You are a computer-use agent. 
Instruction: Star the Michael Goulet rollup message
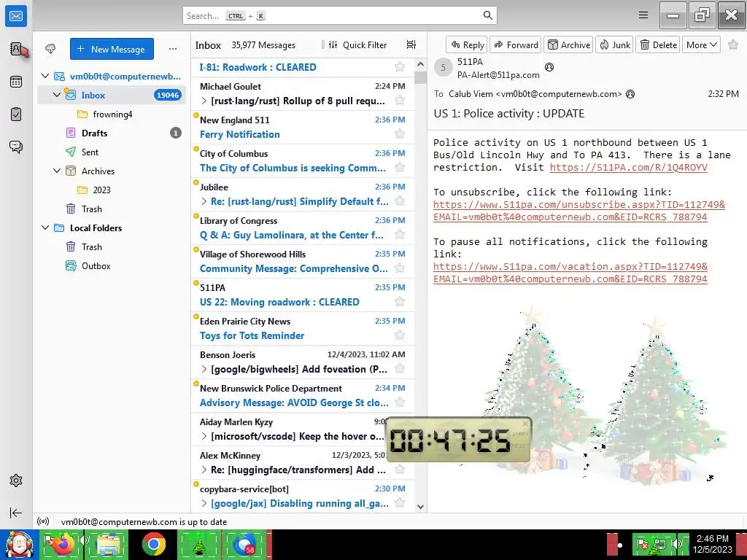tap(400, 101)
